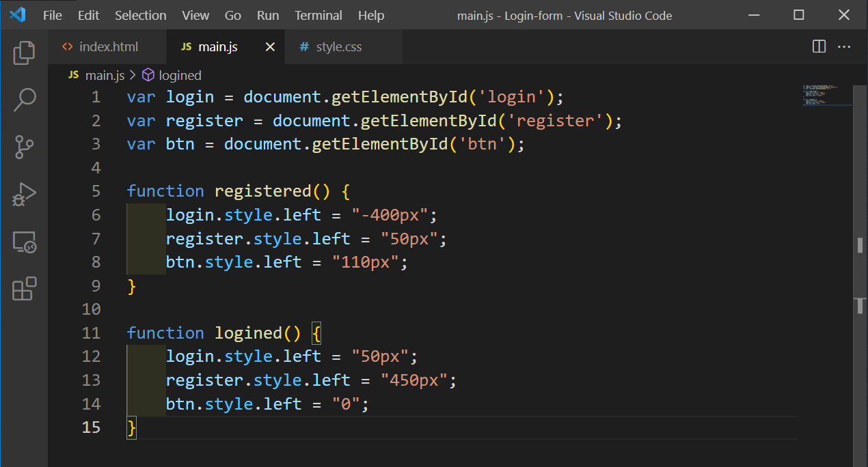Click the JS icon on main.js tab
Screen dimensions: 868x467
[186, 47]
